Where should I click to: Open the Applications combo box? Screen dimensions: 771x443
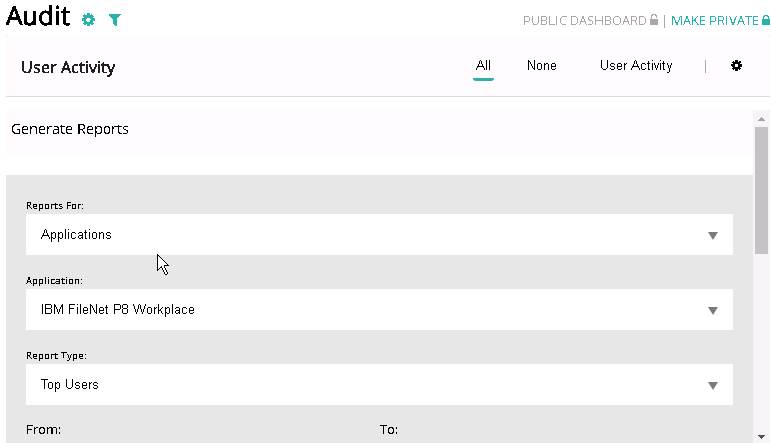coord(379,235)
